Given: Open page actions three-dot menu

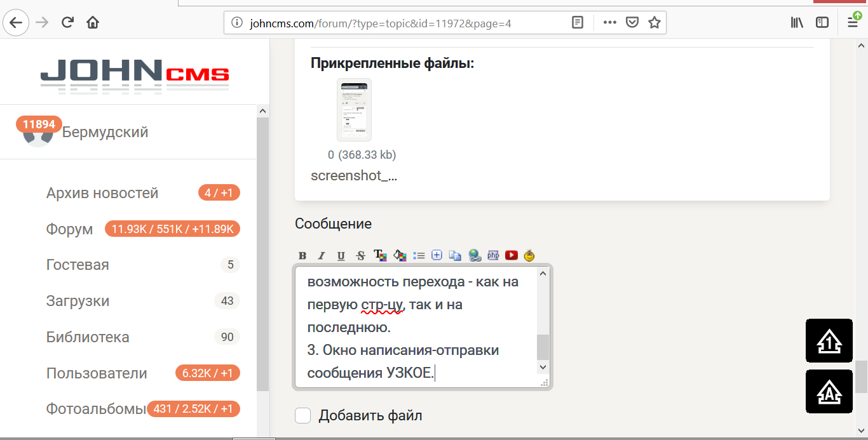Looking at the screenshot, I should coord(609,23).
